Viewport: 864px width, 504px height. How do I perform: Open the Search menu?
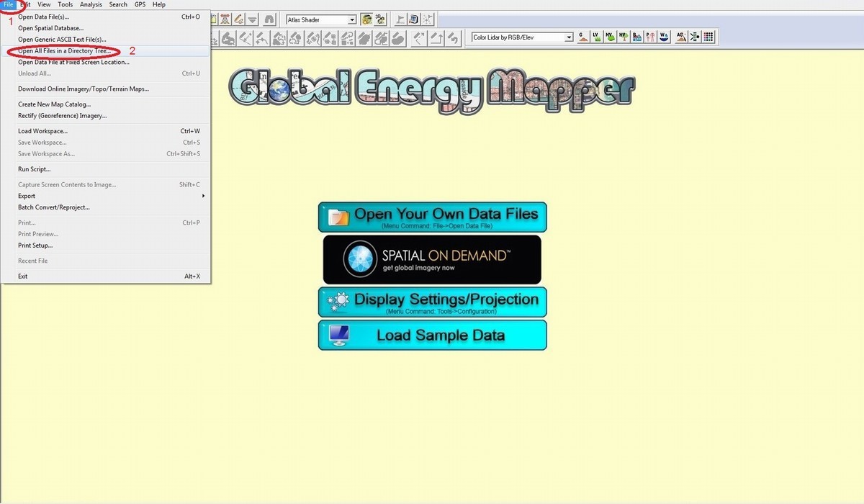118,4
